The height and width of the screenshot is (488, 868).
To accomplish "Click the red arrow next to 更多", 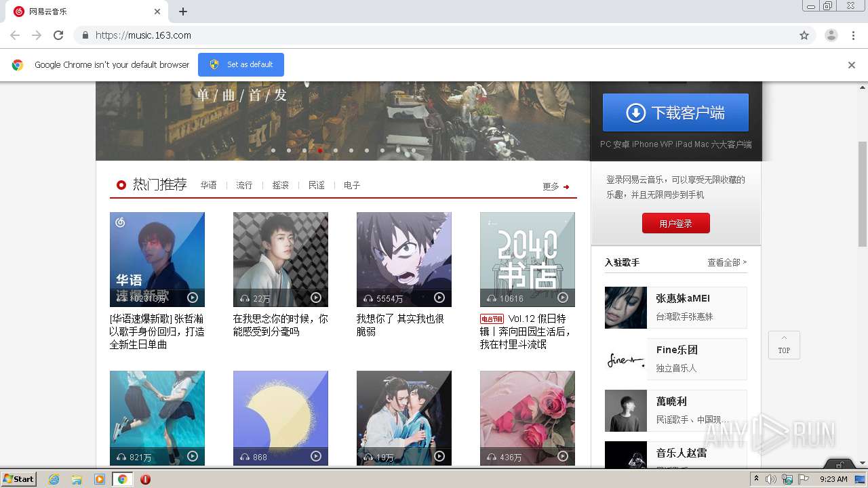I will [566, 187].
